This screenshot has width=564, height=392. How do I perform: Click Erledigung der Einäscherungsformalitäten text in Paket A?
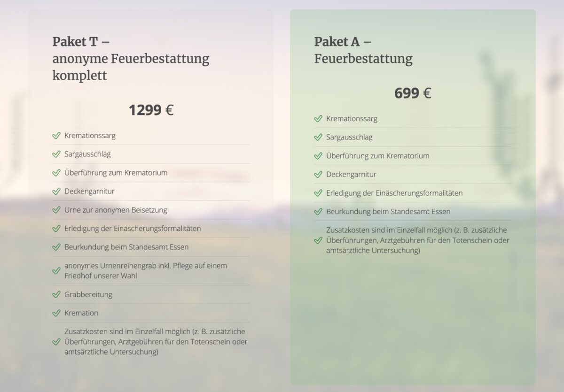pos(394,193)
